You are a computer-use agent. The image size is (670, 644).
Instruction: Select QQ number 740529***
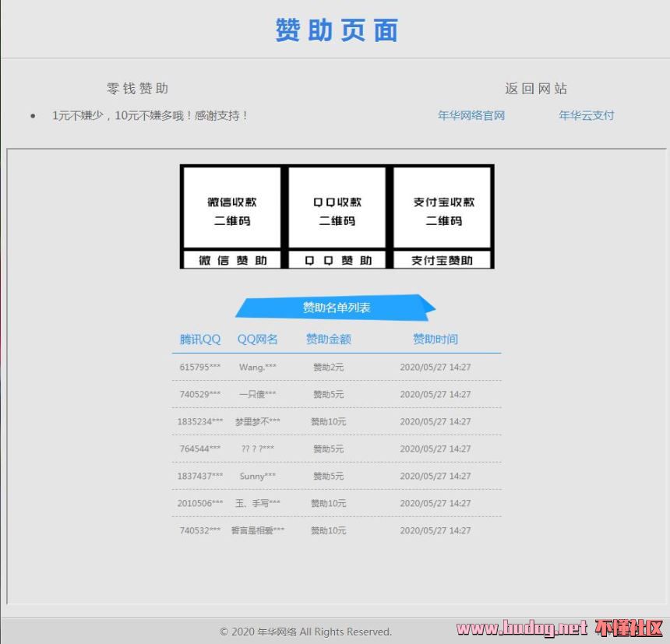pos(200,394)
